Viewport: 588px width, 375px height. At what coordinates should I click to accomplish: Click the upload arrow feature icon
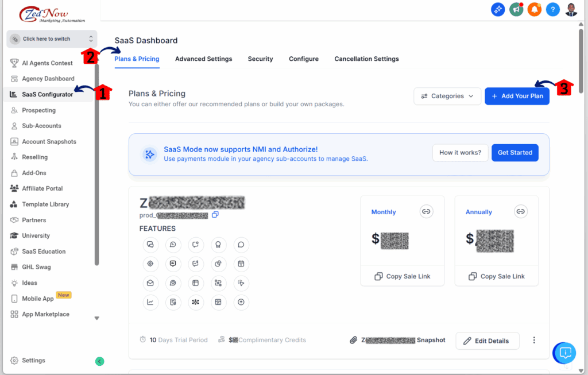[x=241, y=302]
